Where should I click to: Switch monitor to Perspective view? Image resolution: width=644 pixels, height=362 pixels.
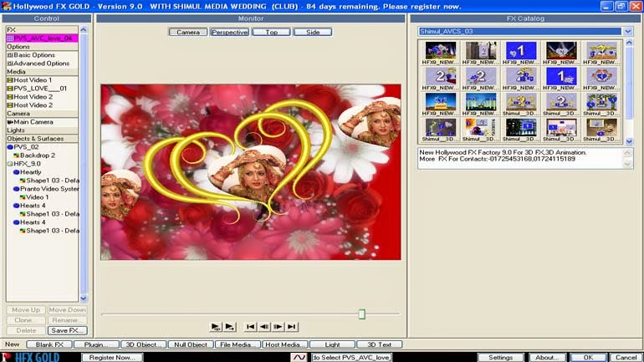[x=230, y=32]
